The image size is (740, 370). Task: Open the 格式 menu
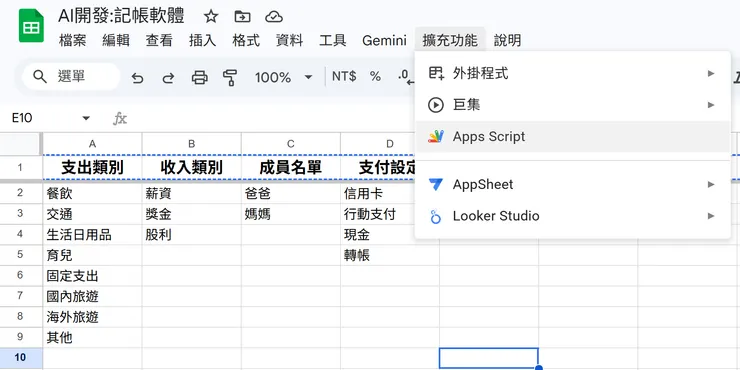(246, 41)
